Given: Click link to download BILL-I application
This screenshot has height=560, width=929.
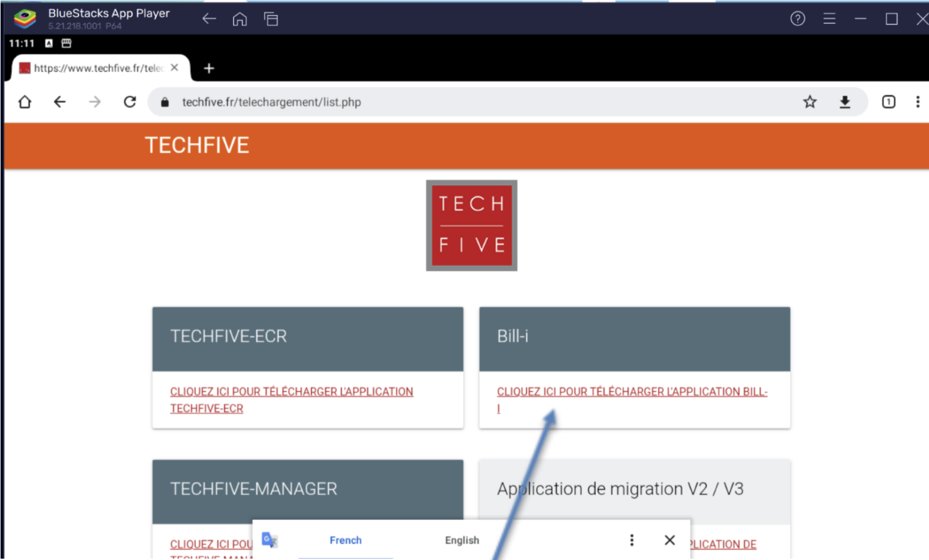Looking at the screenshot, I should [x=632, y=400].
